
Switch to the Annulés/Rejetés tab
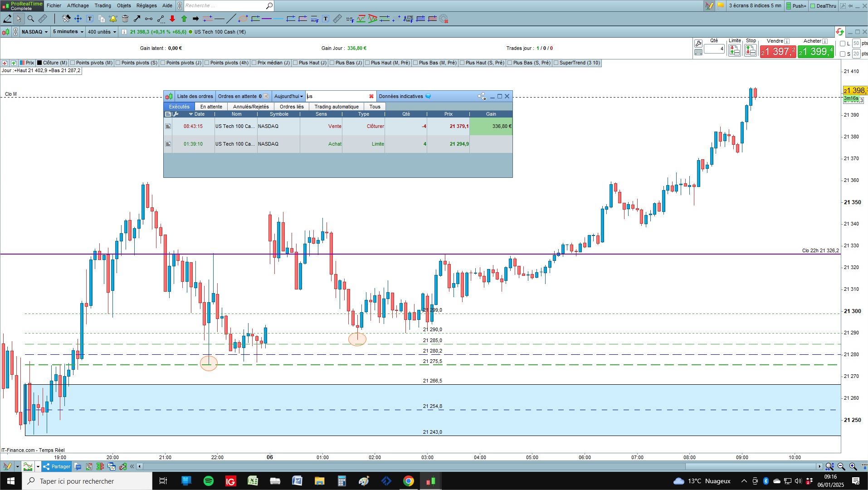tap(251, 107)
